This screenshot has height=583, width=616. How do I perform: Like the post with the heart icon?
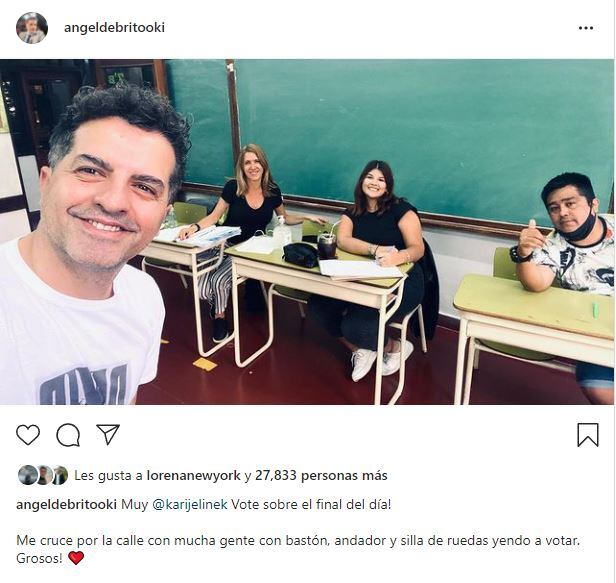point(28,435)
